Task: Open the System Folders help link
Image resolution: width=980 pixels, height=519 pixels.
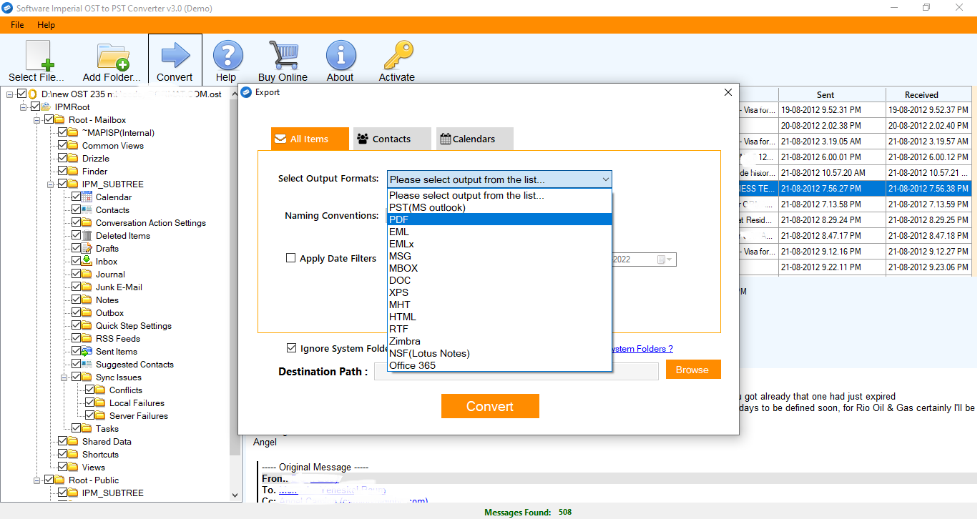Action: pos(642,349)
